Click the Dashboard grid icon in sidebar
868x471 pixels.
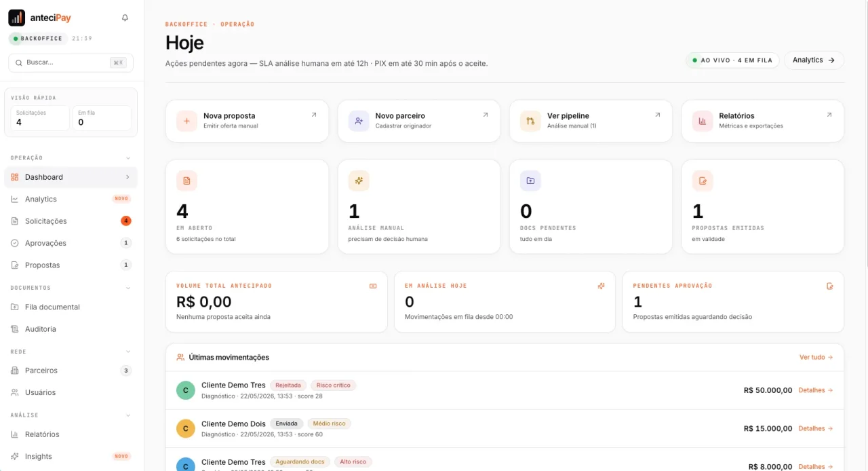coord(15,177)
